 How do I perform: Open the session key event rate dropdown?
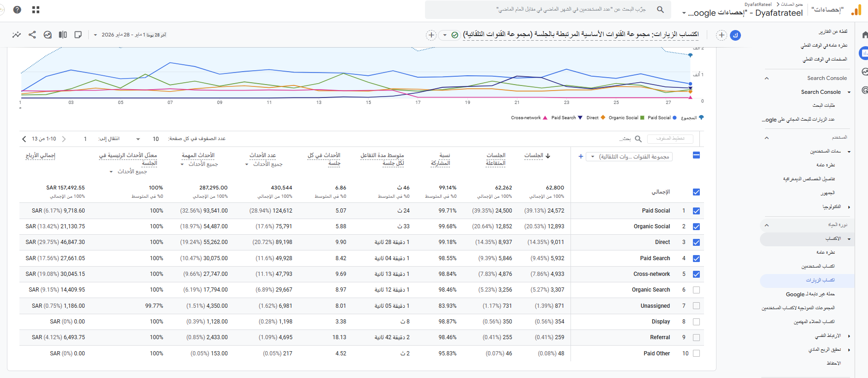click(x=128, y=171)
